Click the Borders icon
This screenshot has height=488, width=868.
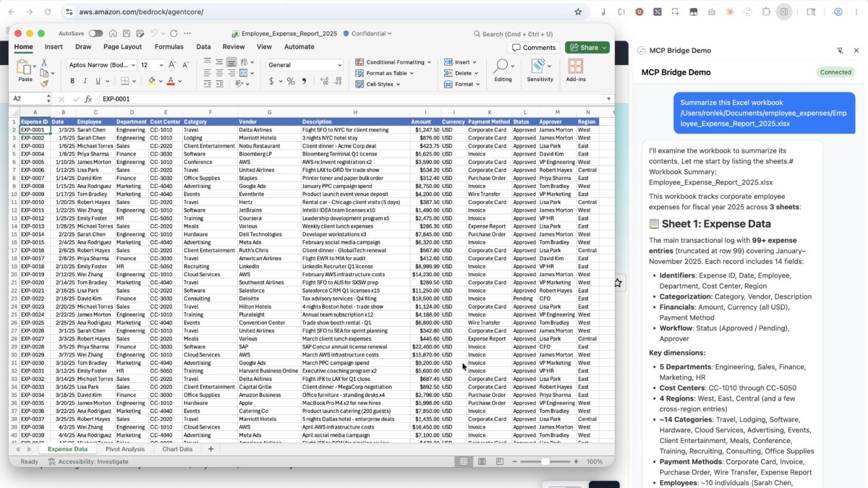point(124,81)
